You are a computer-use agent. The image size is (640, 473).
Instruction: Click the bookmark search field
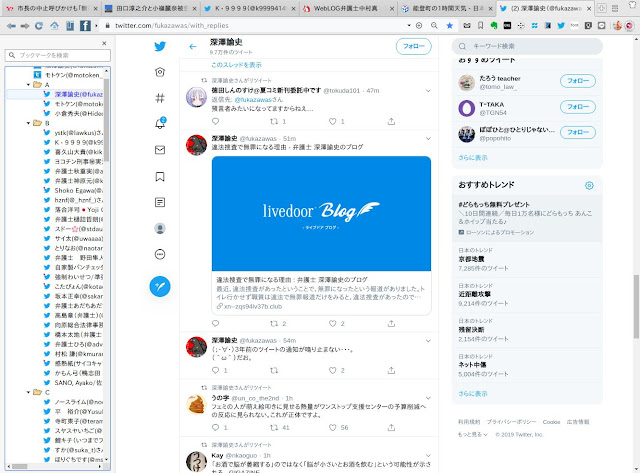coord(58,55)
